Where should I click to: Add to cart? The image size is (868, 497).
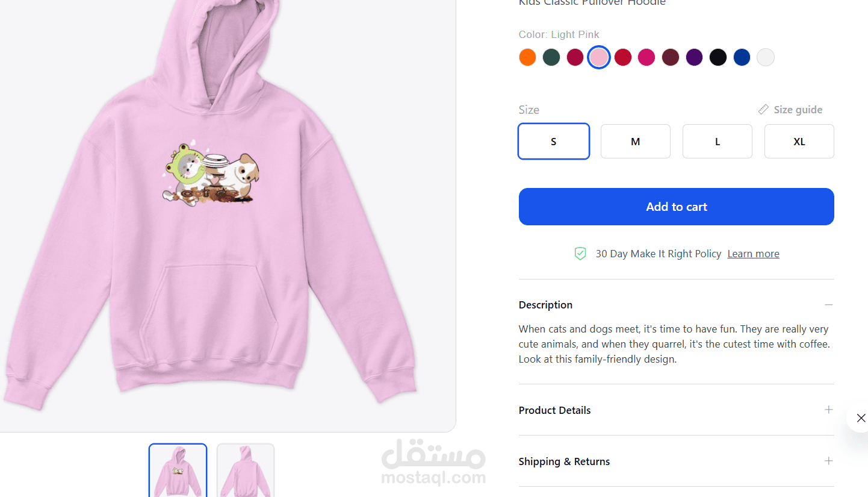[x=677, y=207]
